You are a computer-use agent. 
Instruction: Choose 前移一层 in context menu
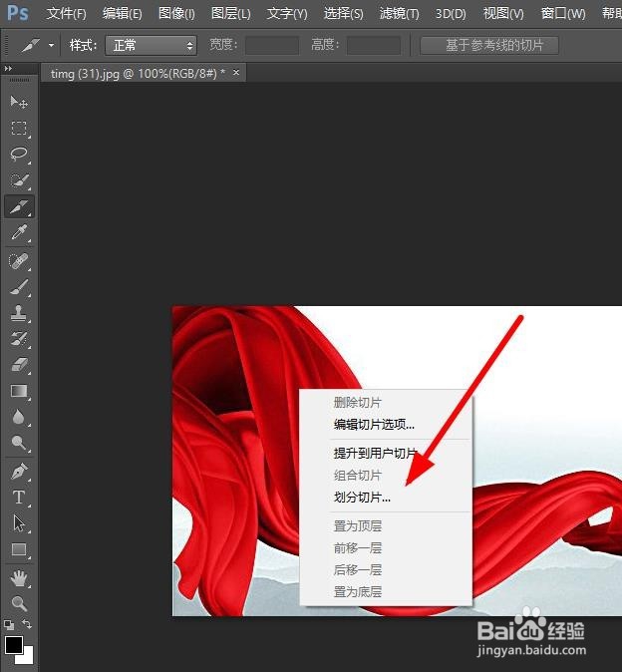386,547
